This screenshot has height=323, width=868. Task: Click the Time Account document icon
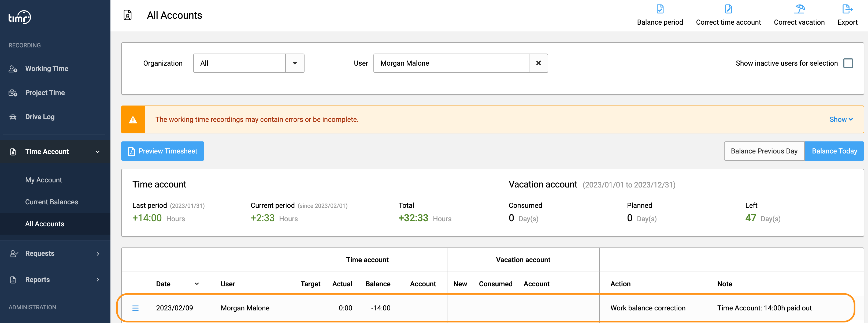13,152
